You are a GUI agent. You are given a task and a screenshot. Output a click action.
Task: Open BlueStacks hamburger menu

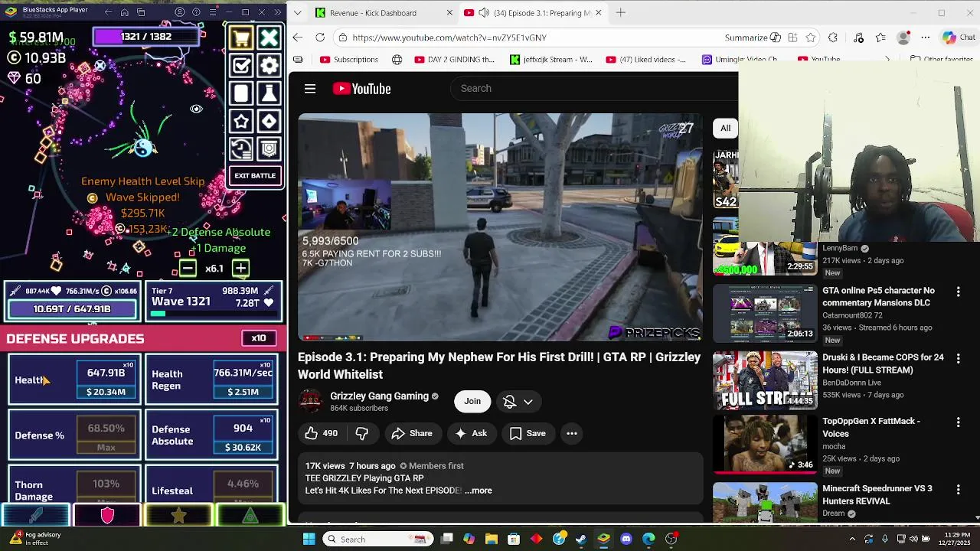click(213, 12)
